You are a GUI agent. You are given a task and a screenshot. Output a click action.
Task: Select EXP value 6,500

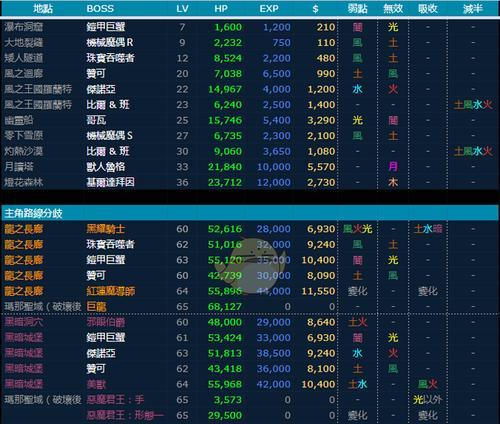(x=277, y=74)
